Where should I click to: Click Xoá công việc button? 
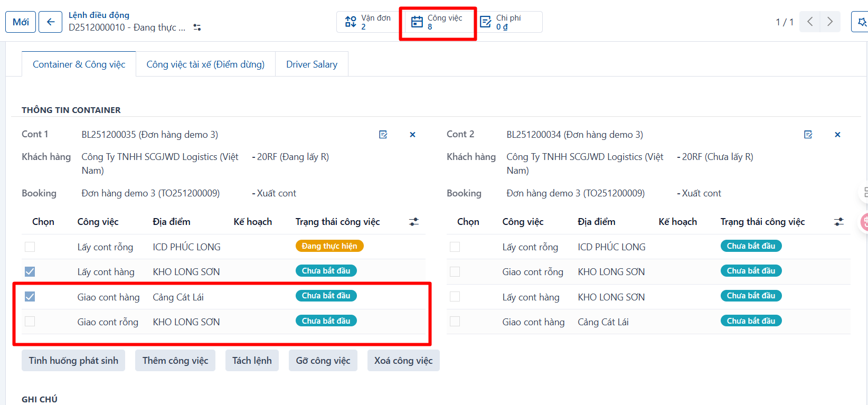(403, 361)
